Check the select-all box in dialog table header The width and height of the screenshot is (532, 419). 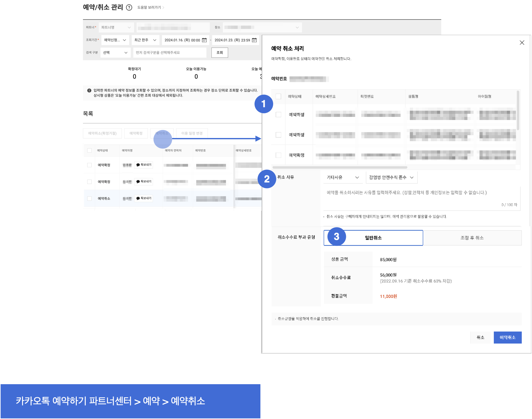tap(278, 96)
